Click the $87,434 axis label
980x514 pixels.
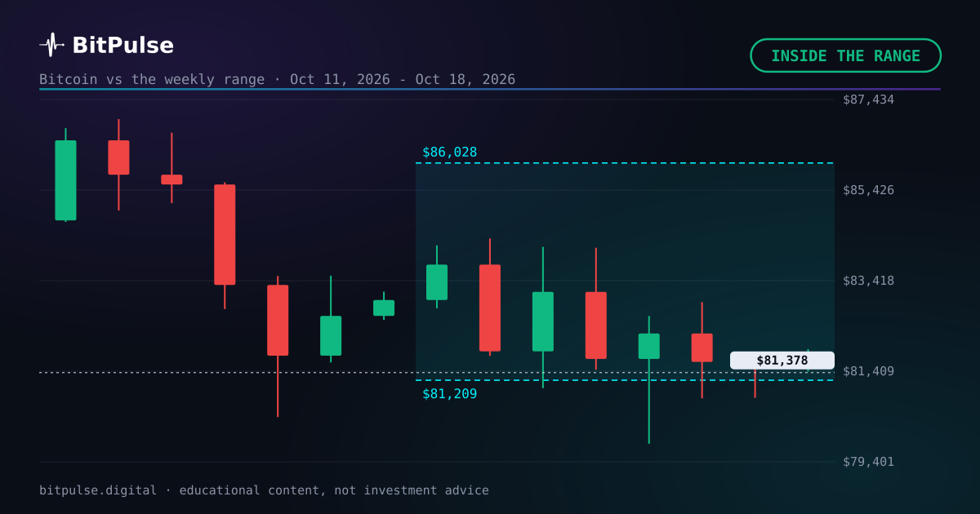pyautogui.click(x=868, y=100)
